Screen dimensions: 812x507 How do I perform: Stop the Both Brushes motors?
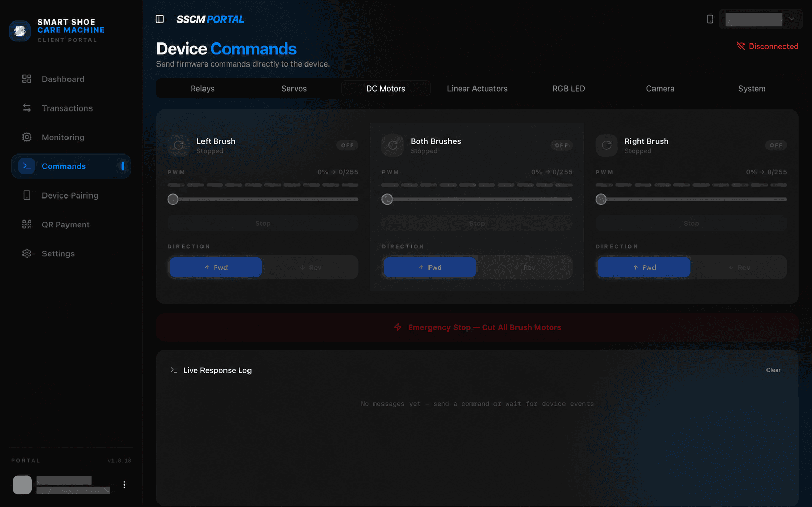click(x=477, y=223)
